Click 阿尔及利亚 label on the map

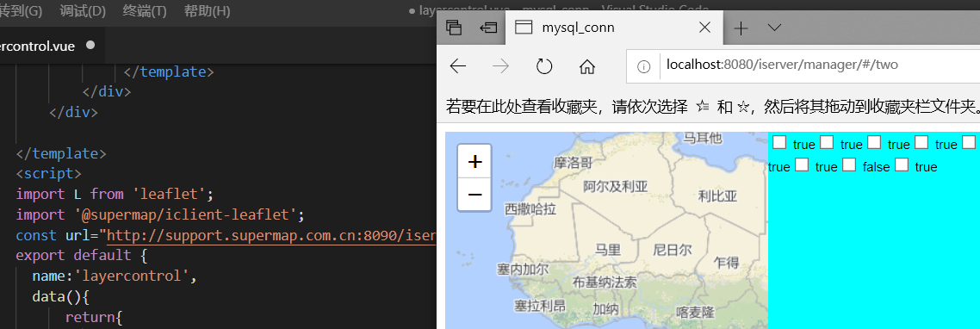(615, 186)
